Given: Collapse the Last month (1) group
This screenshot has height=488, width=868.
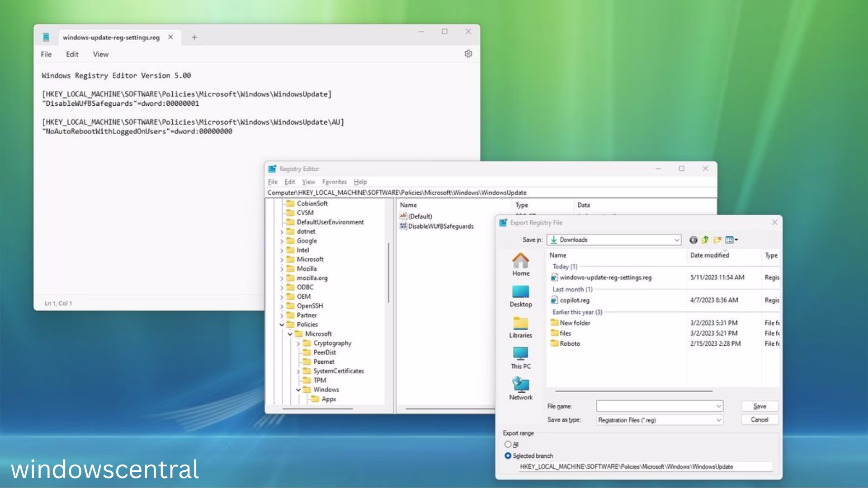Looking at the screenshot, I should (572, 289).
